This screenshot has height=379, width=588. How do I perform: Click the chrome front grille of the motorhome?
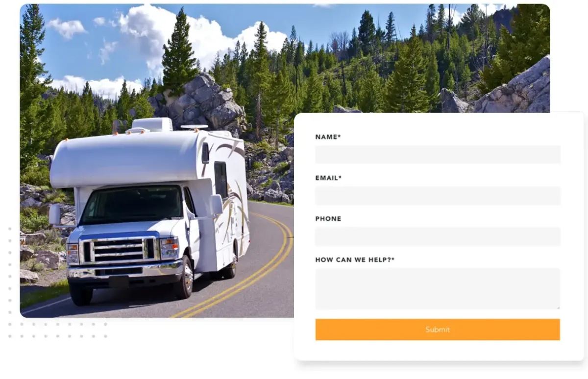[119, 250]
